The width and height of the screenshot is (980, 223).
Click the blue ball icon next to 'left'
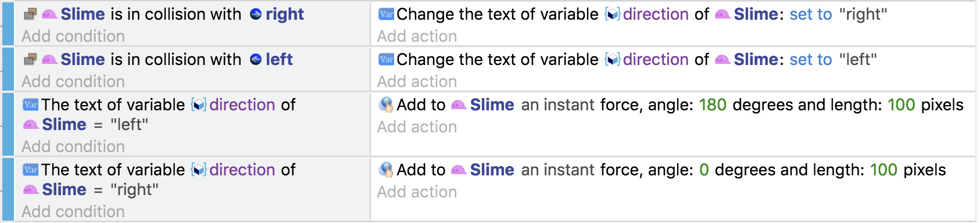click(x=256, y=59)
